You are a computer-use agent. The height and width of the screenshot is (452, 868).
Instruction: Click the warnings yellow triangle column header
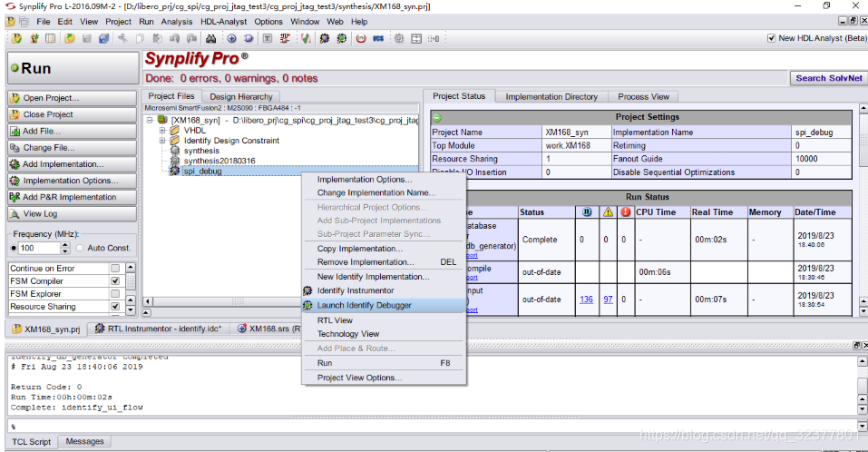(x=608, y=212)
